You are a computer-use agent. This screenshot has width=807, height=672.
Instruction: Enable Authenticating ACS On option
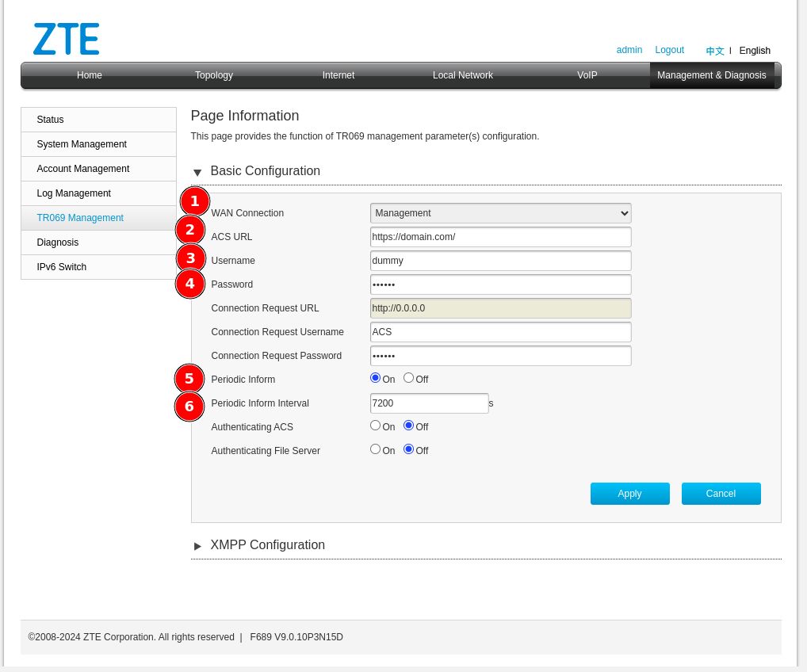375,426
